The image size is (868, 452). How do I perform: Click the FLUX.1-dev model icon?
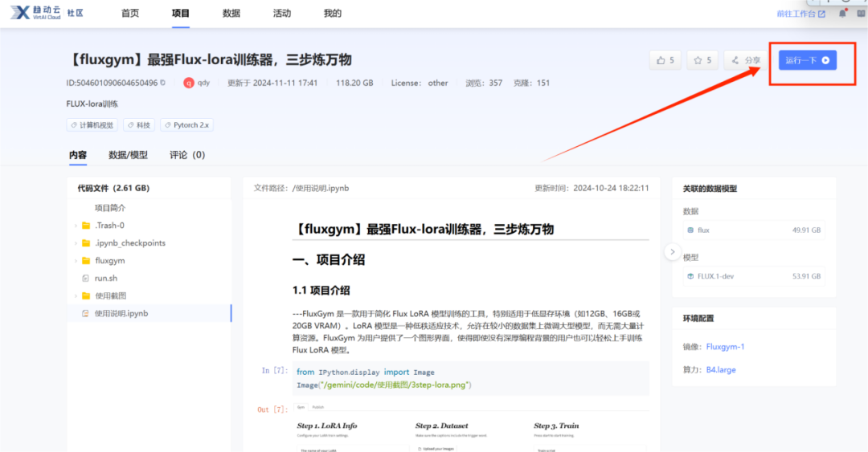690,276
